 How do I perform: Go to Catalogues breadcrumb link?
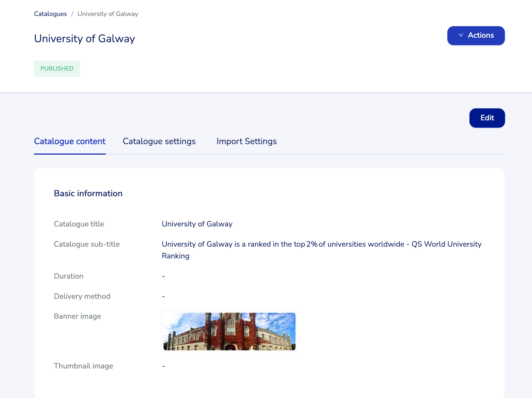click(50, 14)
